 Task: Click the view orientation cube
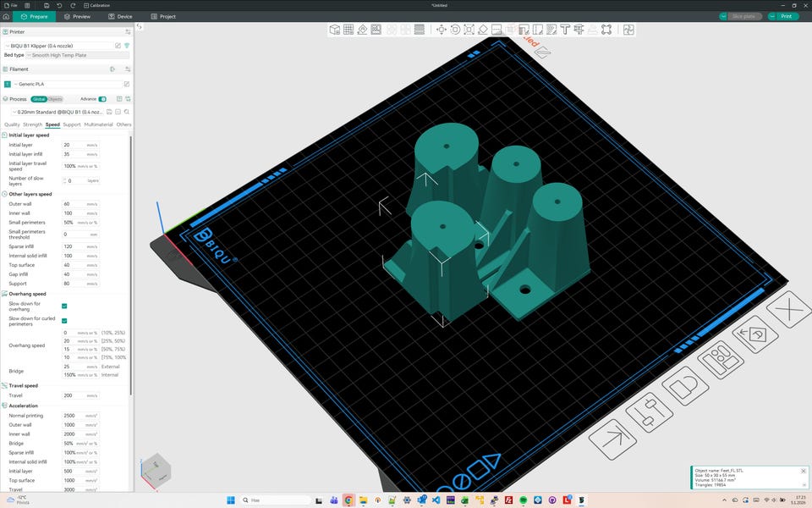tap(156, 471)
